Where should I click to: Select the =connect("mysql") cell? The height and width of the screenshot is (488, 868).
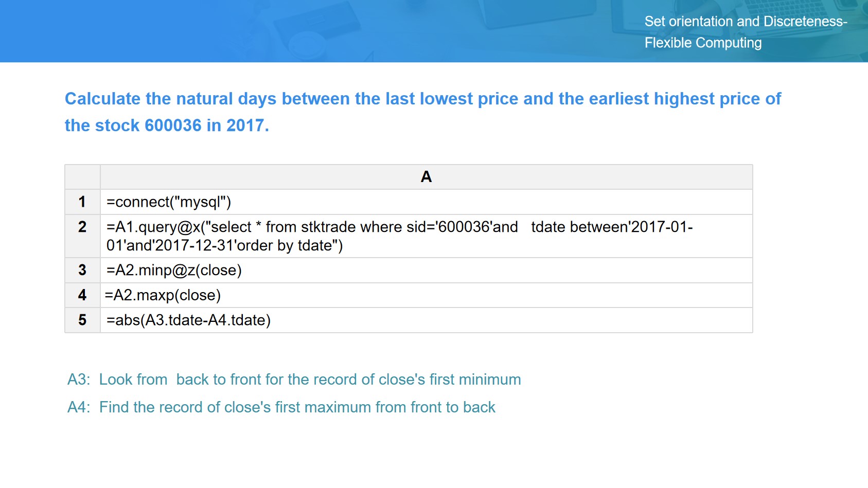point(169,202)
